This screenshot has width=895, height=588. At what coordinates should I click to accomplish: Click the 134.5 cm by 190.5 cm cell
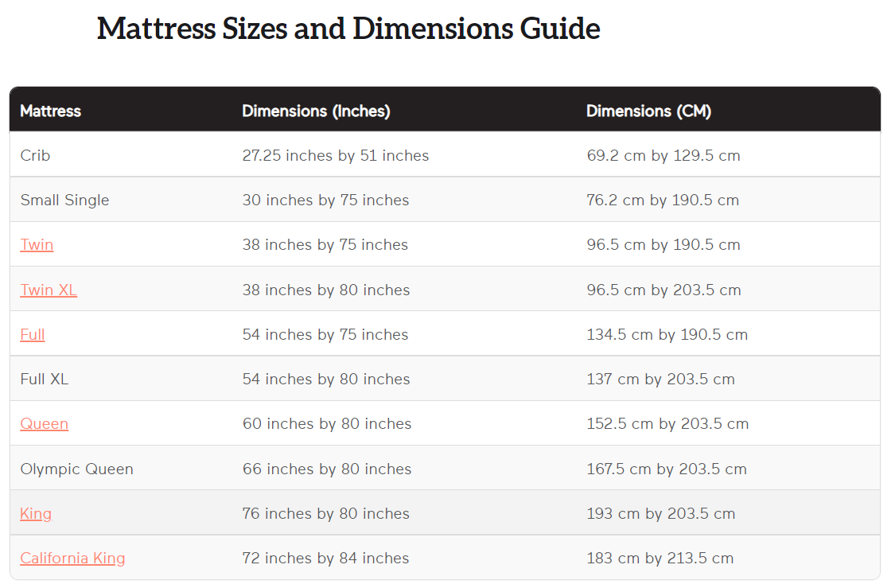[x=667, y=334]
